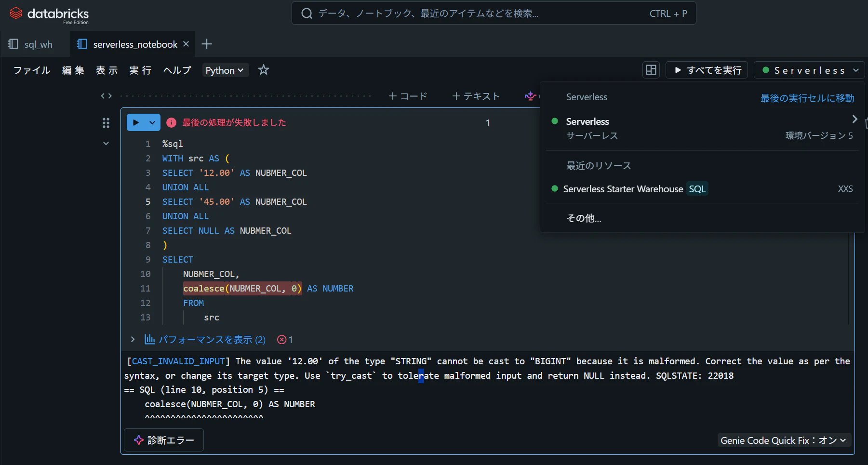The height and width of the screenshot is (465, 868).
Task: Click the text 最後の処理が失敗しました
Action: coord(234,122)
